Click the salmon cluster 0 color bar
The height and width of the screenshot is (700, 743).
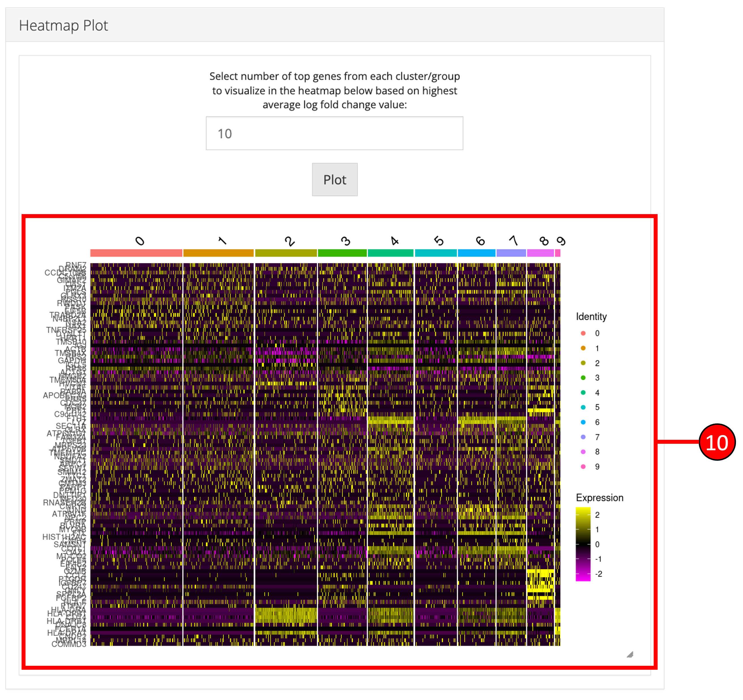click(x=136, y=253)
